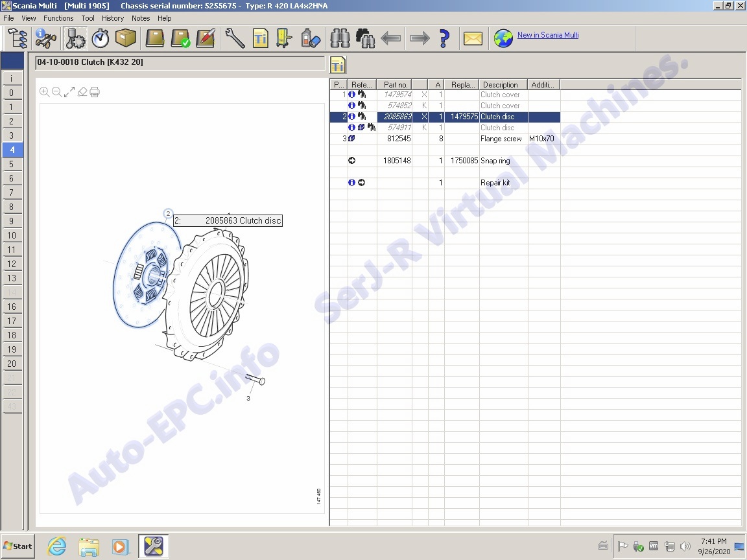Open Windows Explorer folder from taskbar
The width and height of the screenshot is (747, 560).
point(89,546)
